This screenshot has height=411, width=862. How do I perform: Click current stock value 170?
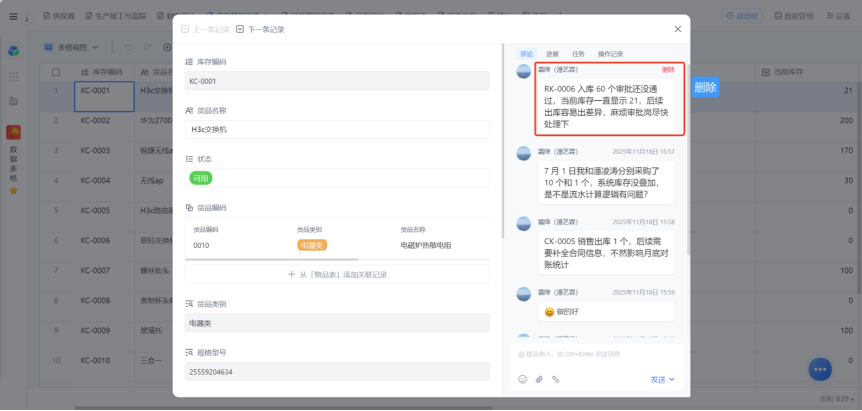click(x=846, y=150)
